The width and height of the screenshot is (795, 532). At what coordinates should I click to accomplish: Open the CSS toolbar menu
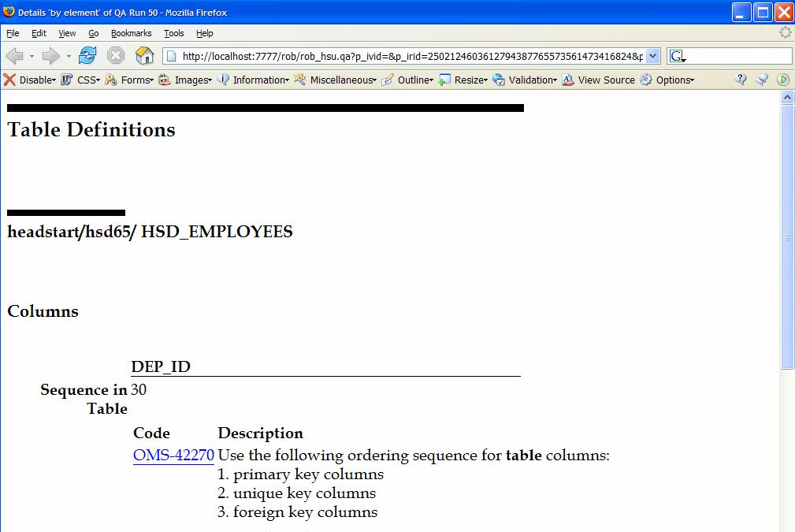88,80
